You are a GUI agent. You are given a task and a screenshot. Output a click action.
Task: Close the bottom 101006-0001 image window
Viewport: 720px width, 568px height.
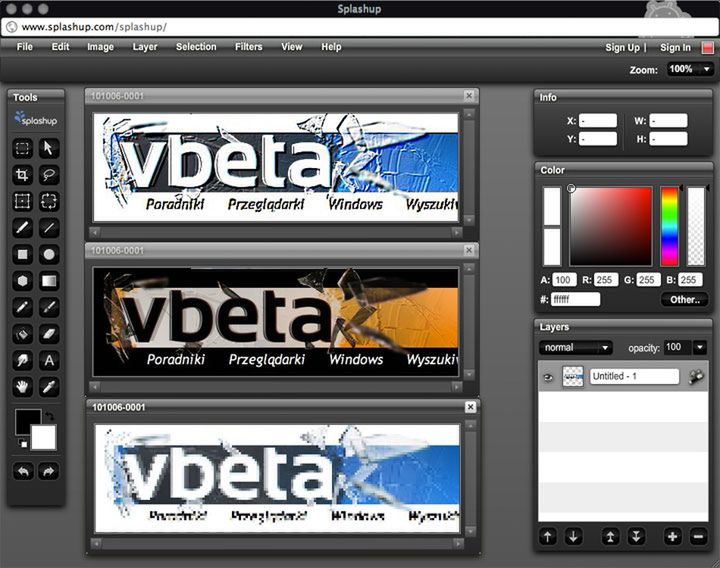click(470, 407)
